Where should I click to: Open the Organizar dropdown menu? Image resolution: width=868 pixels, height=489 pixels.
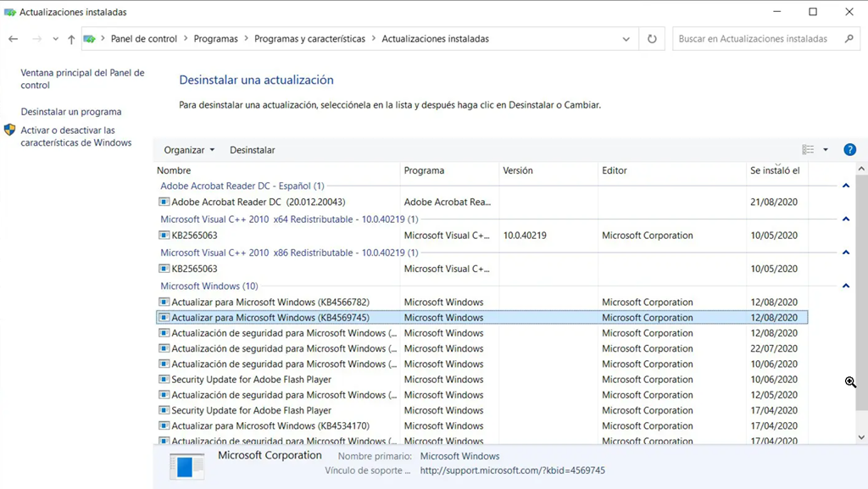(189, 150)
